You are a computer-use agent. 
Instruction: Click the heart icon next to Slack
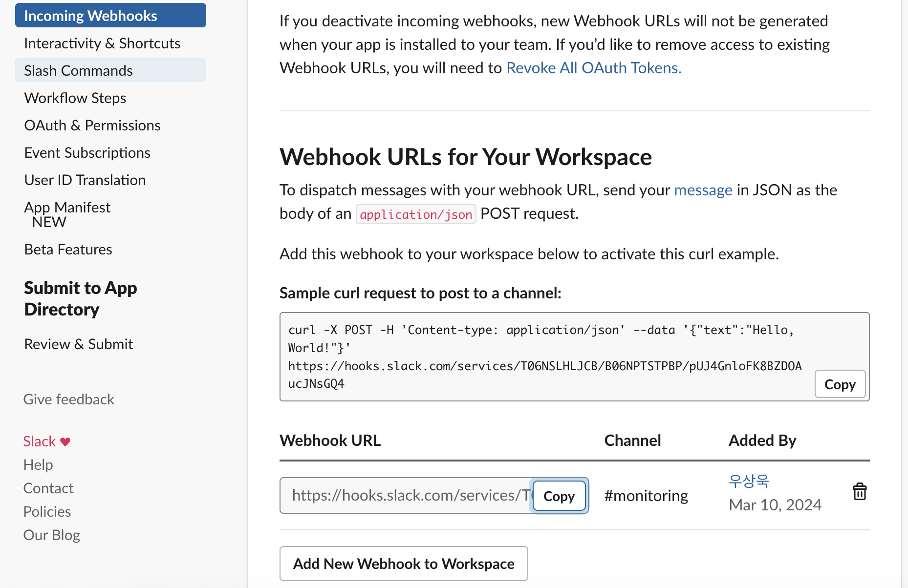(65, 442)
